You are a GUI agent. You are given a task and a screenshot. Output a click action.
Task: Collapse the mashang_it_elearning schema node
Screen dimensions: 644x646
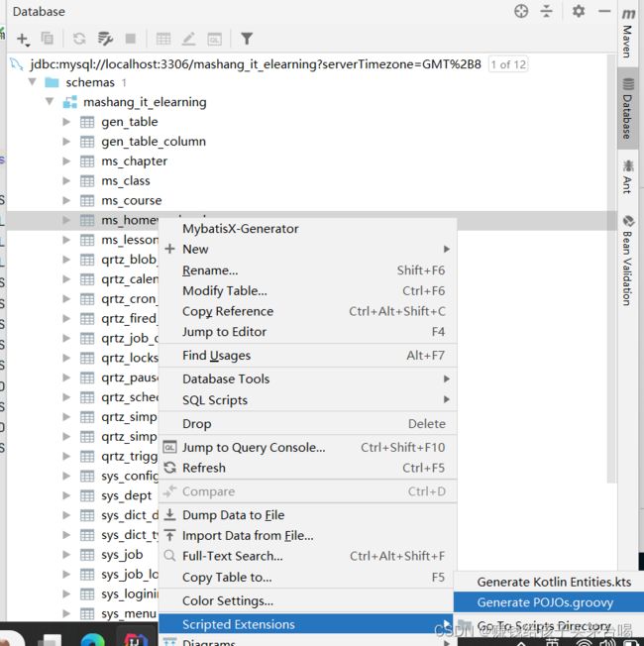click(x=50, y=102)
